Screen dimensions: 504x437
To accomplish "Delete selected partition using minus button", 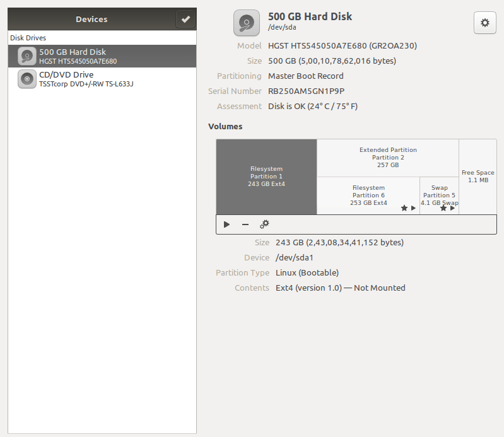I will (245, 224).
